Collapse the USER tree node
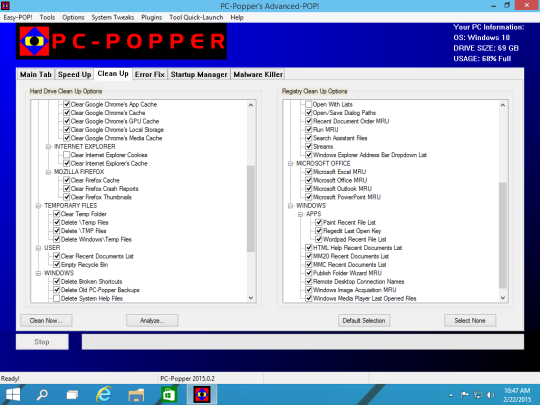The width and height of the screenshot is (540, 405). (x=39, y=248)
